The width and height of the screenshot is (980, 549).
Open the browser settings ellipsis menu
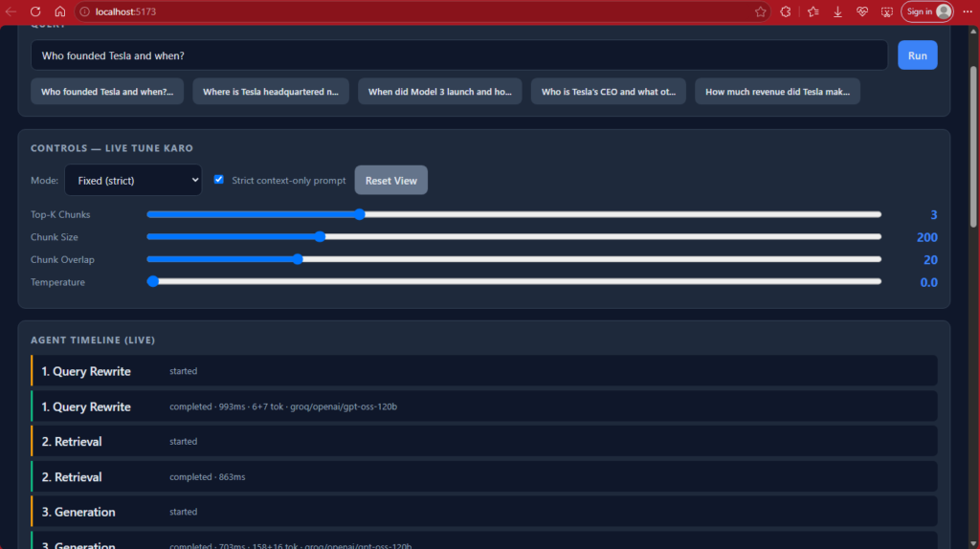coord(968,11)
